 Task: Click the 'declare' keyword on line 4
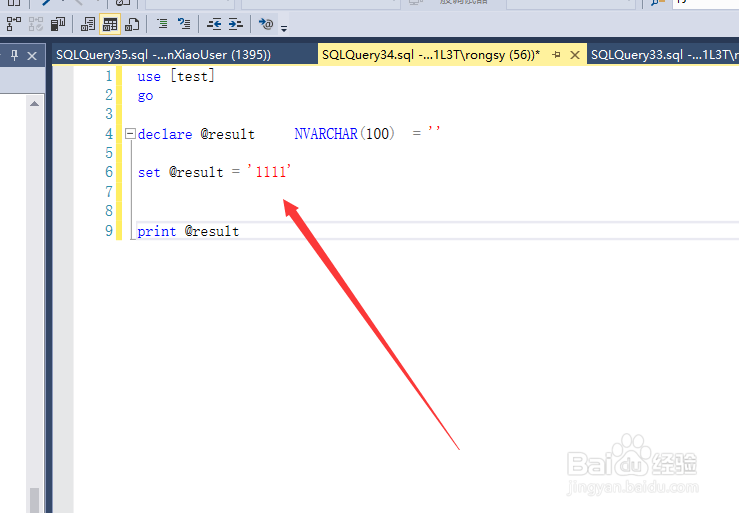click(x=165, y=134)
